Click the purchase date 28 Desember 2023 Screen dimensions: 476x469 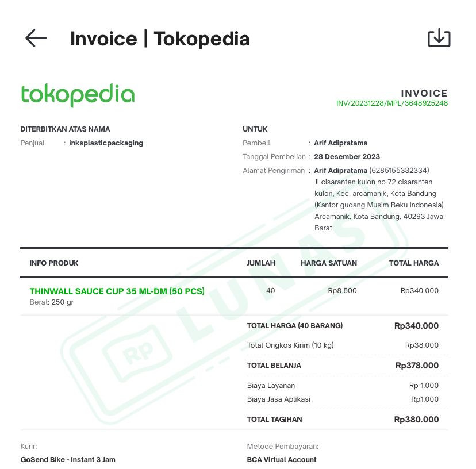347,157
